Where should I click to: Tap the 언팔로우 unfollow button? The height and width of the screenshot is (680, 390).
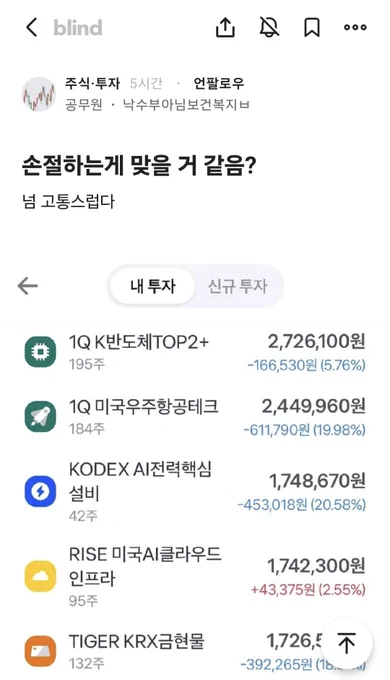(219, 83)
